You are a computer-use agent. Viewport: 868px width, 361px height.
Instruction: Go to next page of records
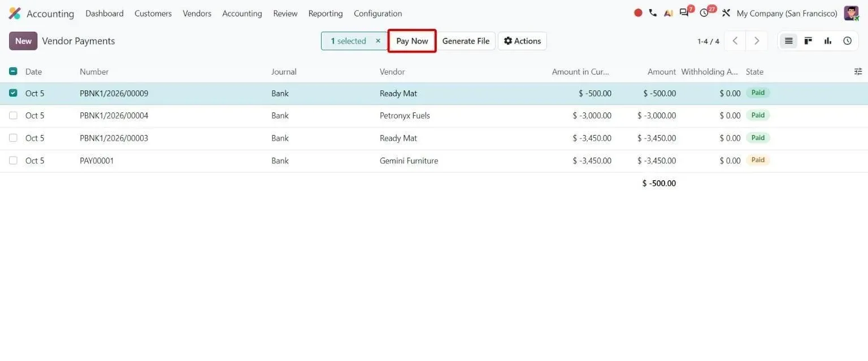757,41
